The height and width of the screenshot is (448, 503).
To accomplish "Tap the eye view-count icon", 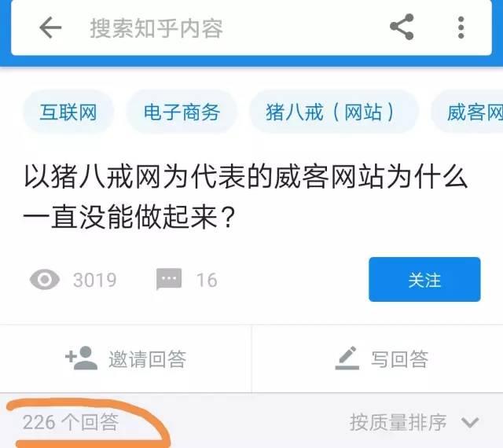I will (45, 280).
